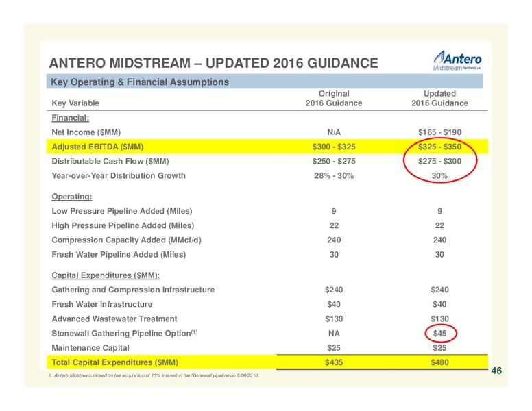Click the updated '$25' Maintenance Capital value
Image resolution: width=532 pixels, height=411 pixels.
(x=439, y=348)
